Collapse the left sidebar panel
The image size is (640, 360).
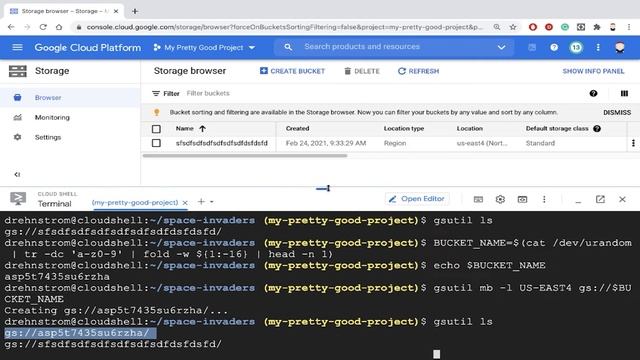pos(17,174)
